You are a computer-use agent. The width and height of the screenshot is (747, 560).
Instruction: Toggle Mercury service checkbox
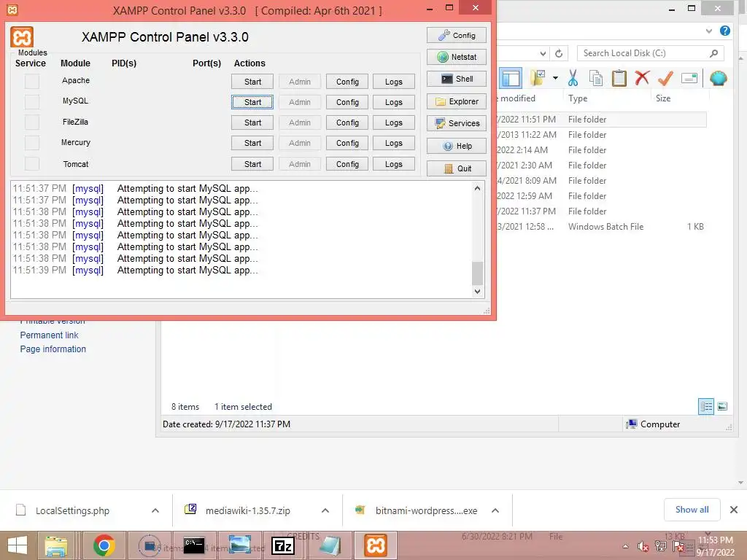click(32, 143)
